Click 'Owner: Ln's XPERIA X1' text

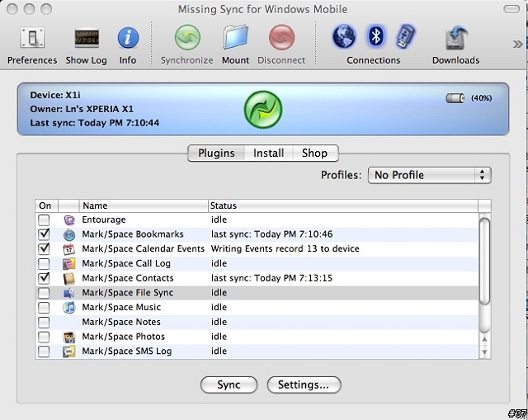coord(82,109)
